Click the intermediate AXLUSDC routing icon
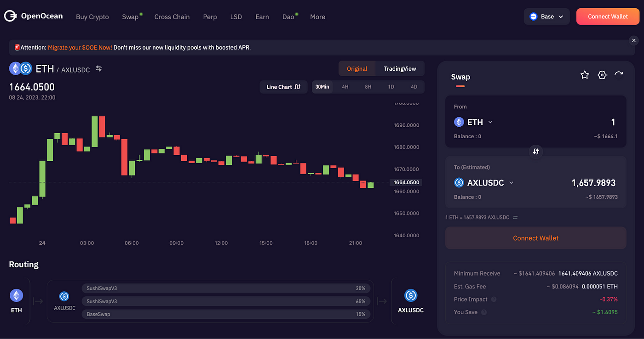644x339 pixels. click(x=64, y=296)
